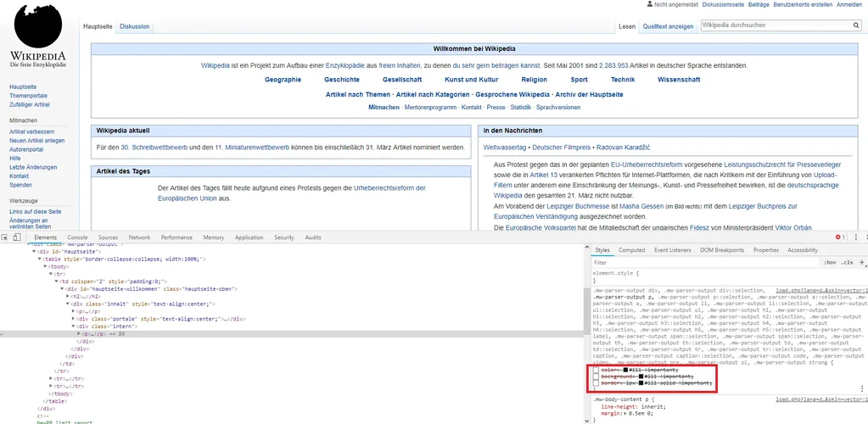Collapse the div class="inhalt" node

pos(69,304)
